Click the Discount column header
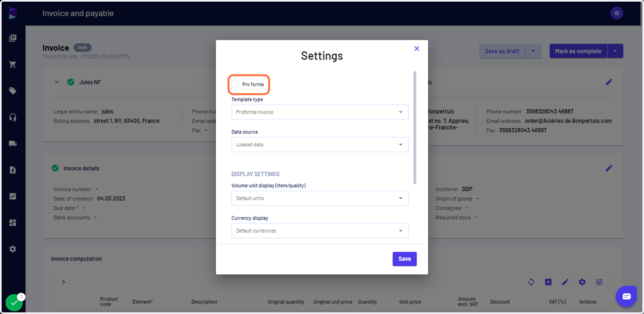This screenshot has height=314, width=644. (500, 302)
